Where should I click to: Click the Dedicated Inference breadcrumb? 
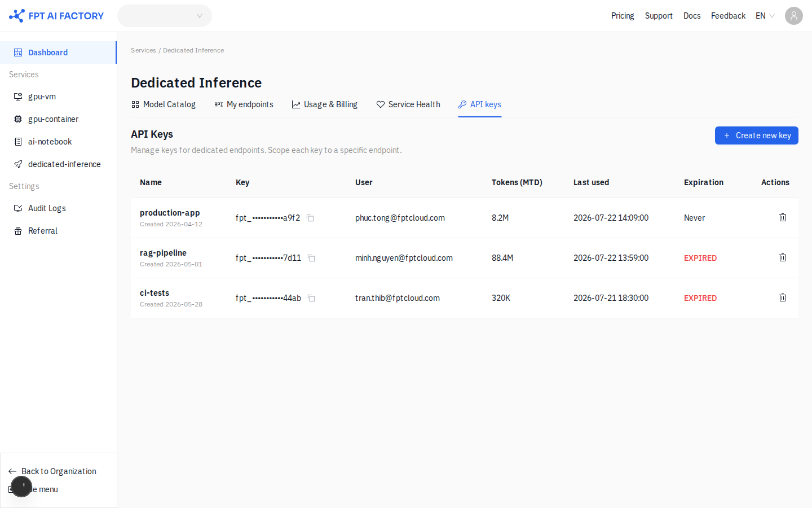(x=193, y=50)
